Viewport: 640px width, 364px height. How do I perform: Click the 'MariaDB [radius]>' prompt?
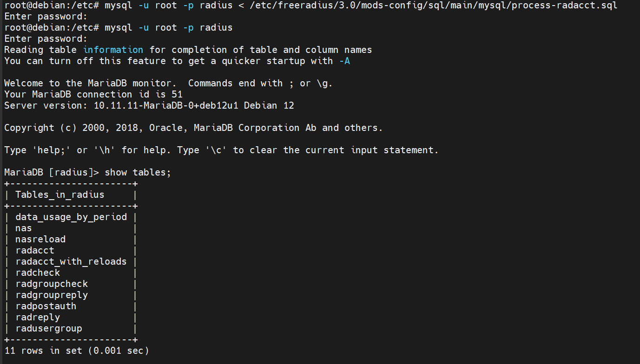pyautogui.click(x=52, y=172)
